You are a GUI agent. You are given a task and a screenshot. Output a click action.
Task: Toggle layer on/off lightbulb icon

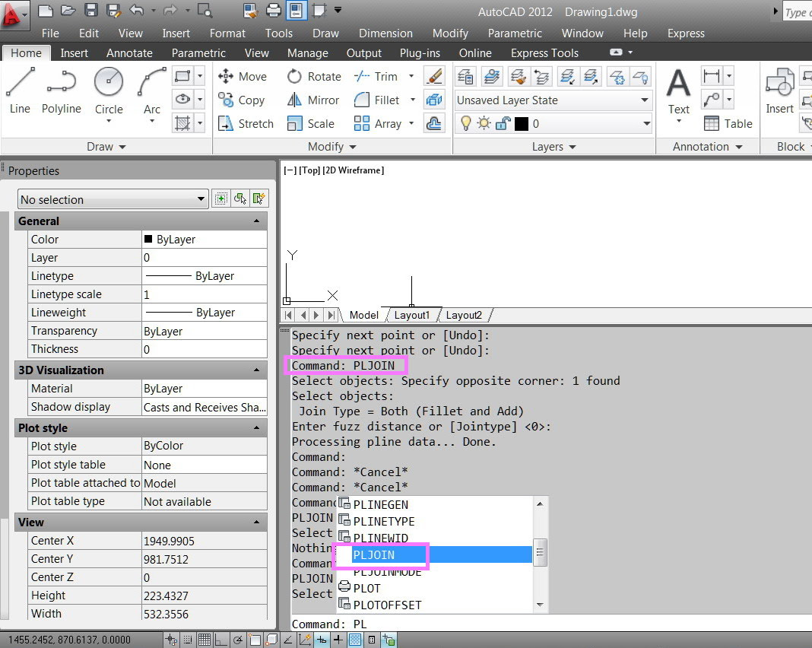[467, 123]
